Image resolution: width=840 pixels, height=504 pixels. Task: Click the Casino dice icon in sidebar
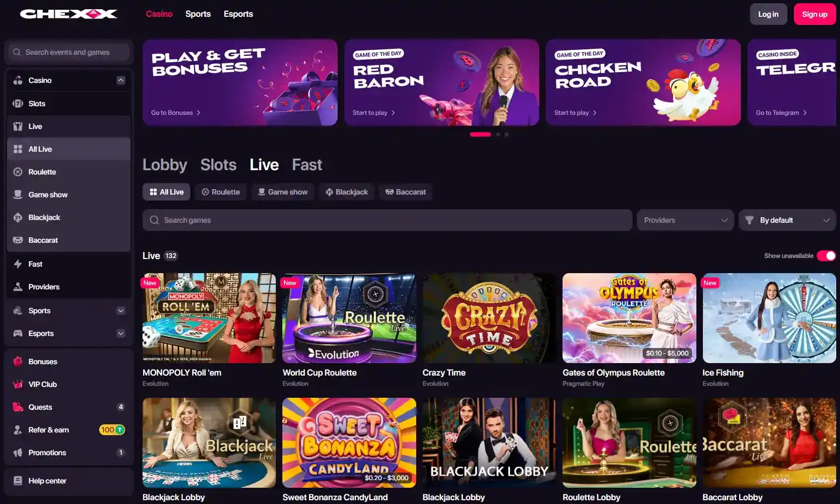tap(18, 80)
